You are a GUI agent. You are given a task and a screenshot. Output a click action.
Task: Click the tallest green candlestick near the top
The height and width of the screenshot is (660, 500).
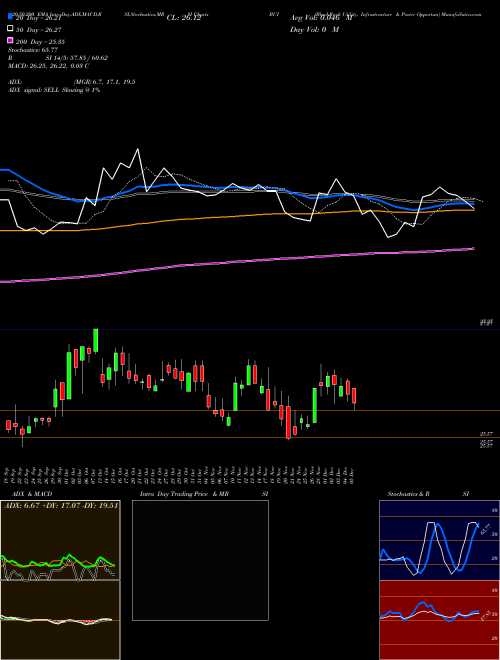click(96, 340)
